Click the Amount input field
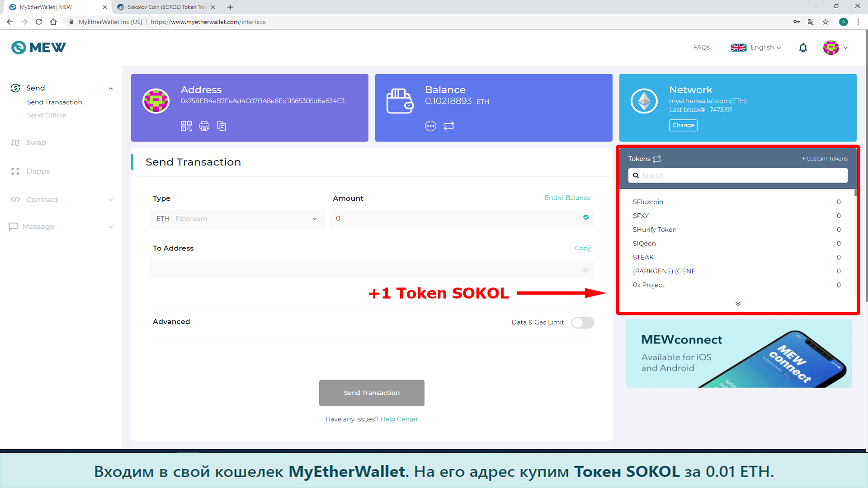The width and height of the screenshot is (868, 488). pyautogui.click(x=462, y=218)
